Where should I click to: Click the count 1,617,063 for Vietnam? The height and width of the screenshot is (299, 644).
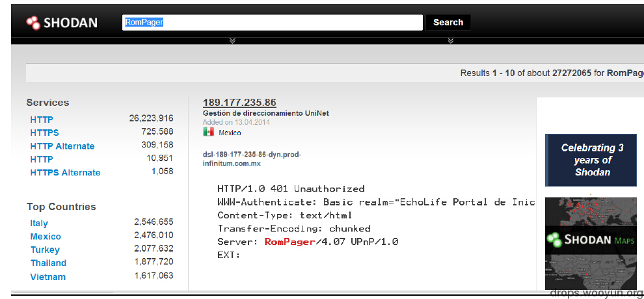point(154,276)
